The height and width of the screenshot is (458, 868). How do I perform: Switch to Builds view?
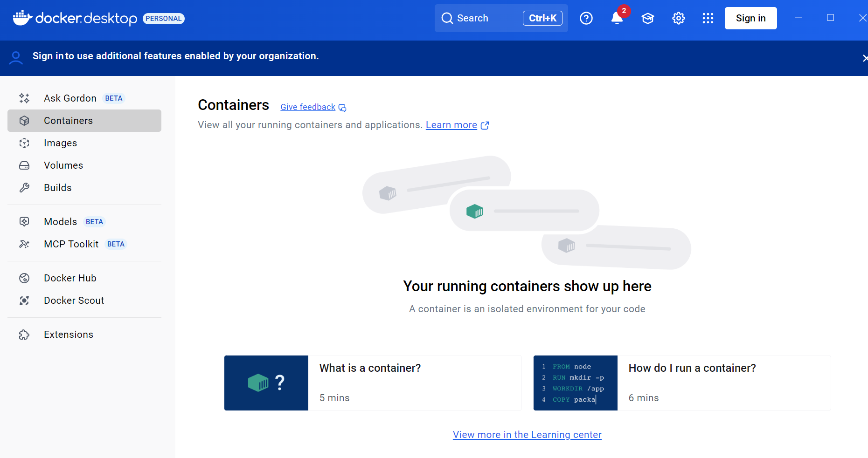84,188
